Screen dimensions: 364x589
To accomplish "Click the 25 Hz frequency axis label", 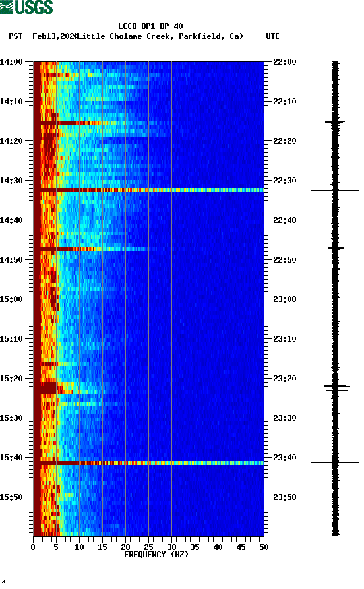I will point(148,547).
